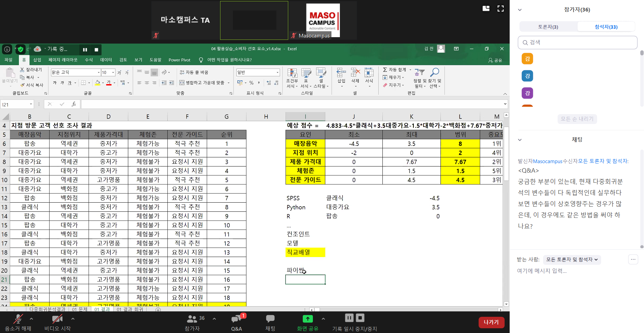Start video with the camera button
The image size is (644, 333).
pos(57,319)
